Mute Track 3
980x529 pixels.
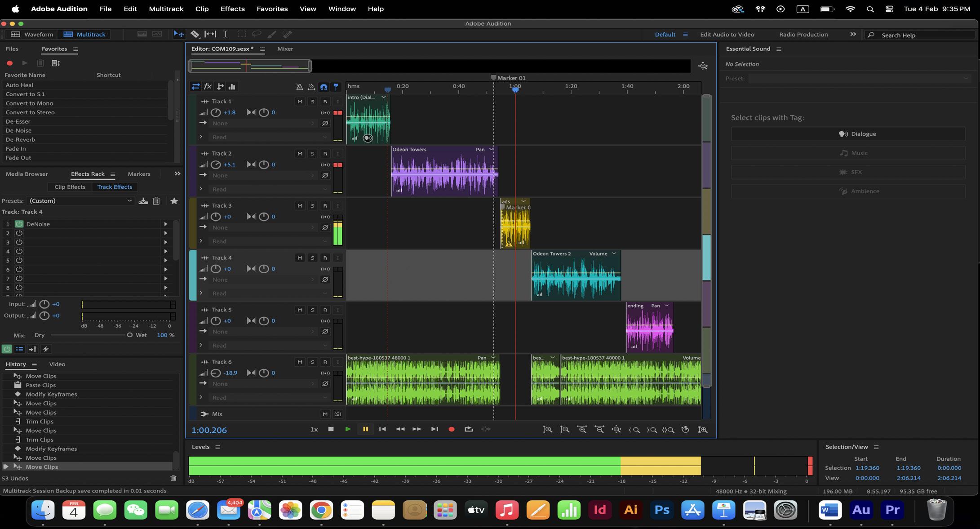click(300, 206)
